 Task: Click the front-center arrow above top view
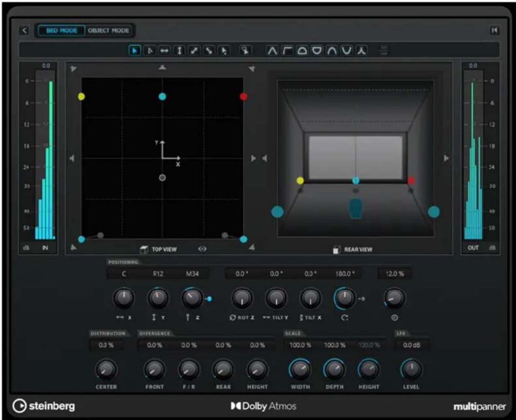coord(162,67)
